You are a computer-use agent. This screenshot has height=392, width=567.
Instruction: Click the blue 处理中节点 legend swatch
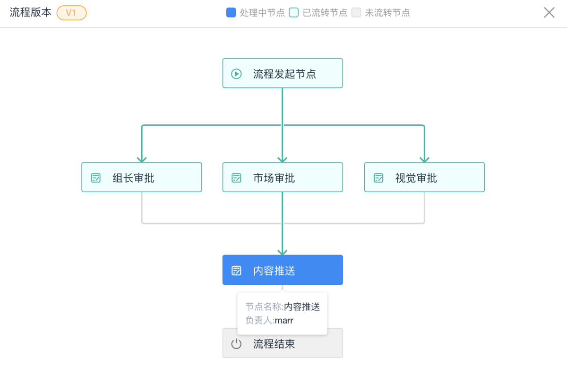231,13
